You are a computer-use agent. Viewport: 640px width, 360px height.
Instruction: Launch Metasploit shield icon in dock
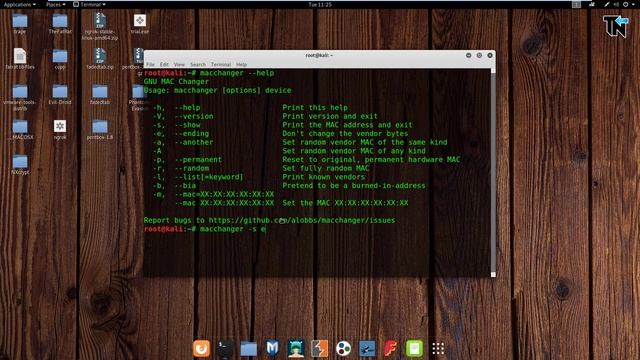pos(272,348)
